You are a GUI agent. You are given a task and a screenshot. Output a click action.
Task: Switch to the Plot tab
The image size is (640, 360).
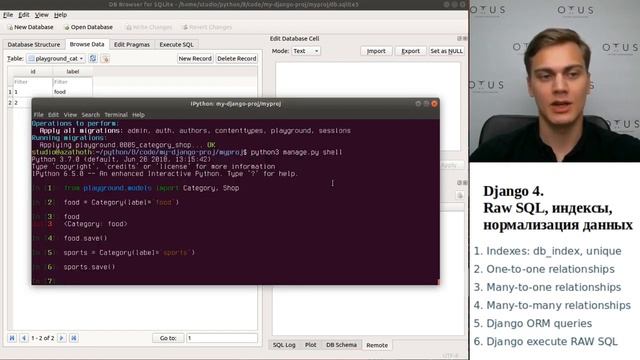pos(311,345)
